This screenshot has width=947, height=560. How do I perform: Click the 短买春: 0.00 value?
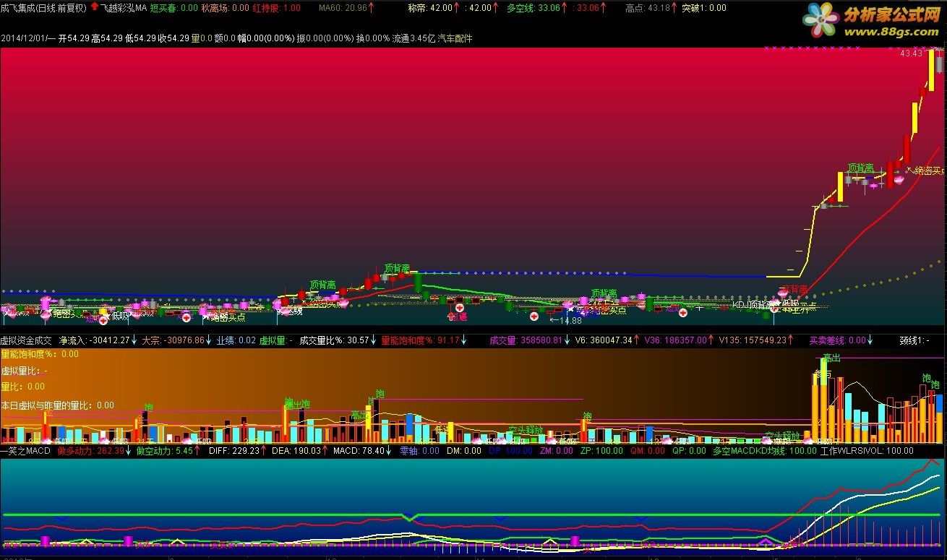coord(173,8)
